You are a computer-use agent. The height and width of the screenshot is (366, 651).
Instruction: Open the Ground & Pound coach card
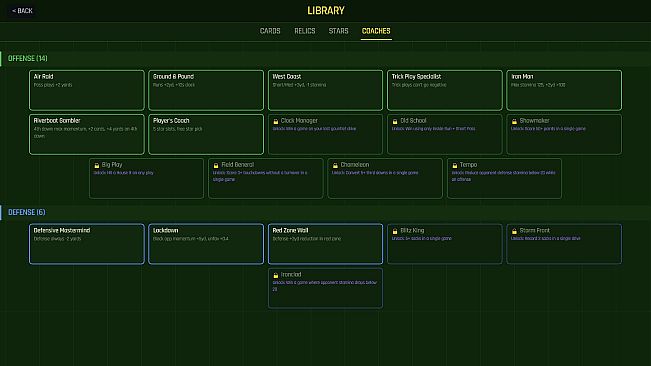(x=206, y=90)
